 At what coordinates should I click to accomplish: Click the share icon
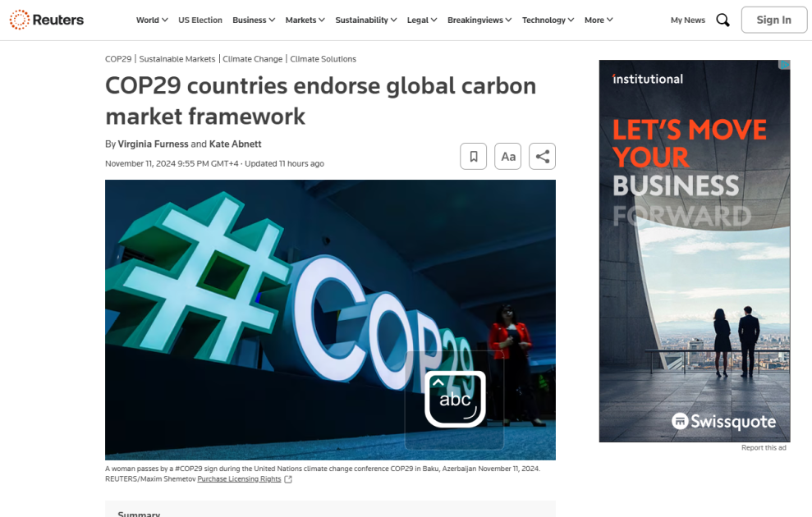coord(542,156)
